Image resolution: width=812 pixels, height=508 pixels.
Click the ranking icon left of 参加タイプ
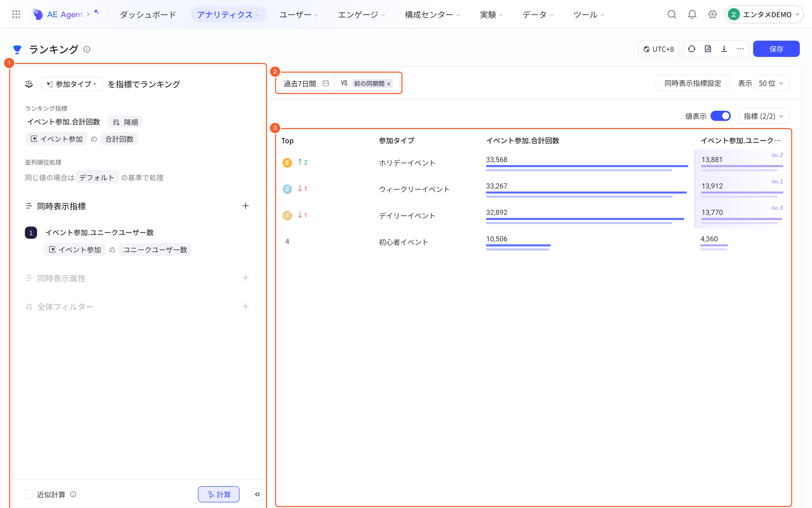[x=29, y=84]
